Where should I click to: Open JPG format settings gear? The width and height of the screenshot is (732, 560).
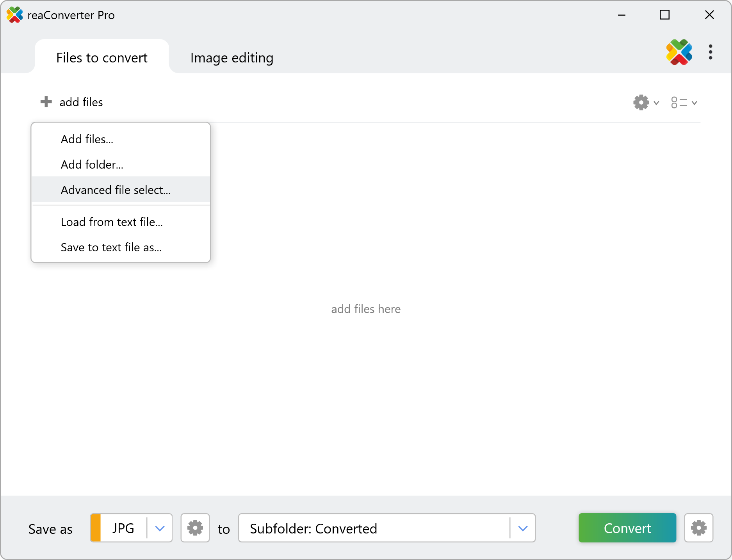(x=195, y=528)
